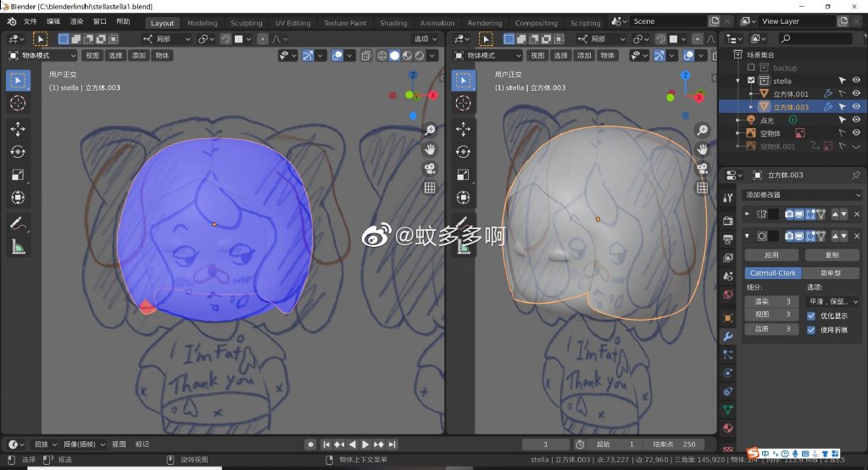Image resolution: width=868 pixels, height=470 pixels.
Task: Switch to UV Editing workspace tab
Action: [292, 23]
